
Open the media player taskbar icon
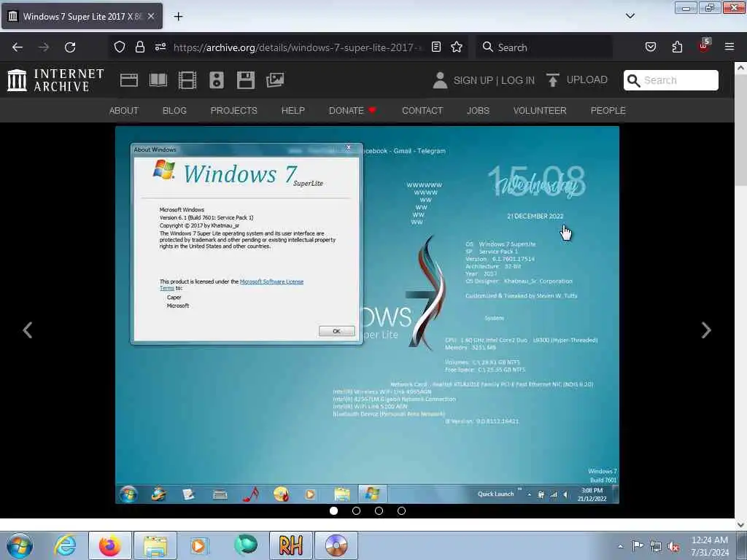tap(200, 545)
